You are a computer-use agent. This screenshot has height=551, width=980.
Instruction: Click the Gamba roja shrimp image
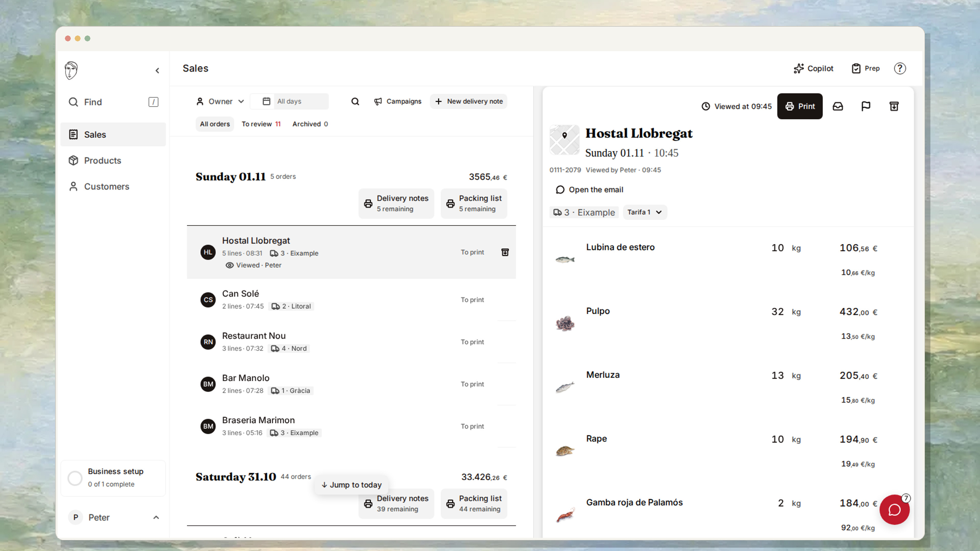point(566,515)
